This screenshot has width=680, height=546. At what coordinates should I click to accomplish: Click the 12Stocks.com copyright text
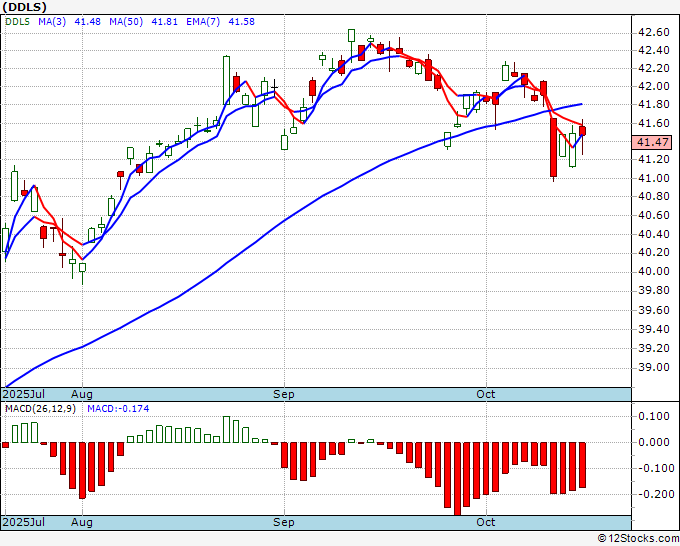tap(638, 539)
